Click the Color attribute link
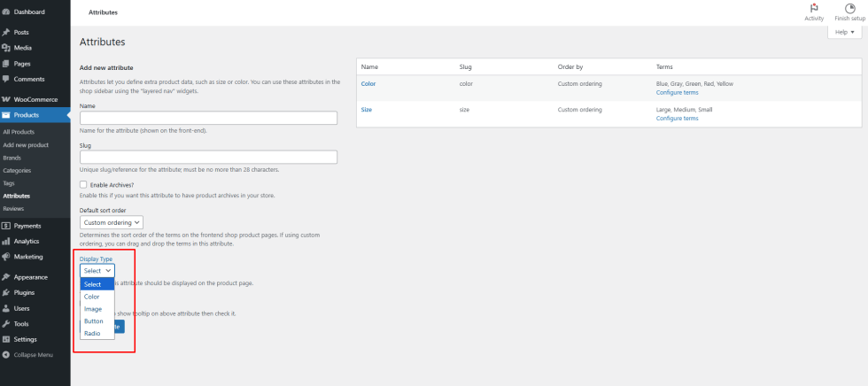This screenshot has height=386, width=868. (368, 83)
